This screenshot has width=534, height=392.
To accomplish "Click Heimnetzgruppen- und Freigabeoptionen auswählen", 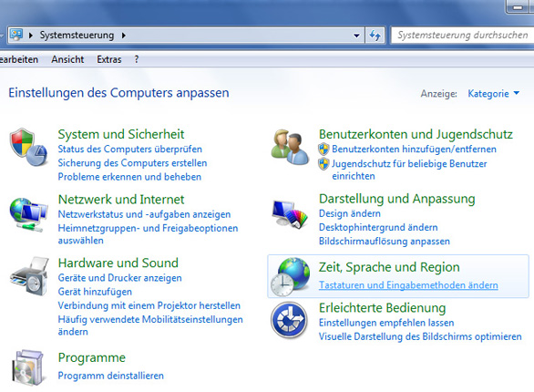I will [148, 234].
